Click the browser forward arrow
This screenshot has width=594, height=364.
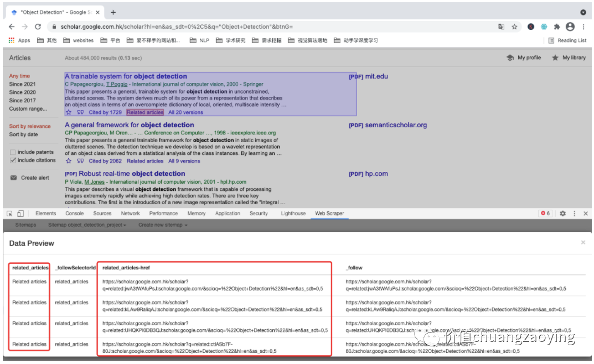click(24, 27)
